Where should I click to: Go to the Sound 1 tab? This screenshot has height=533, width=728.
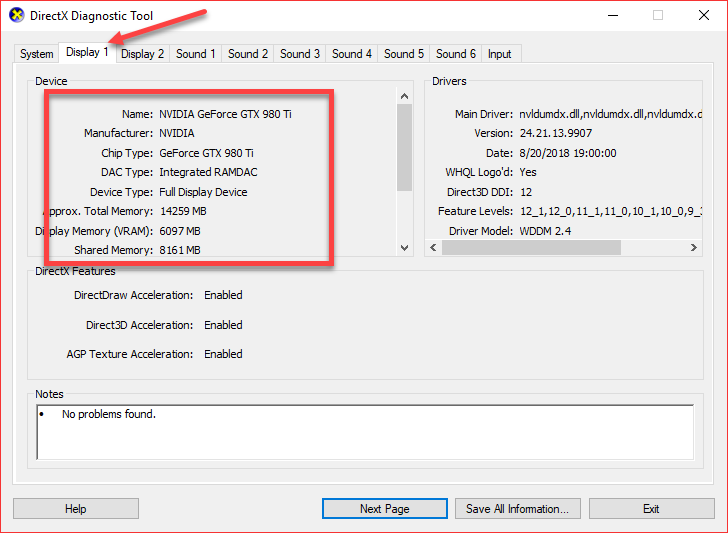click(x=195, y=54)
